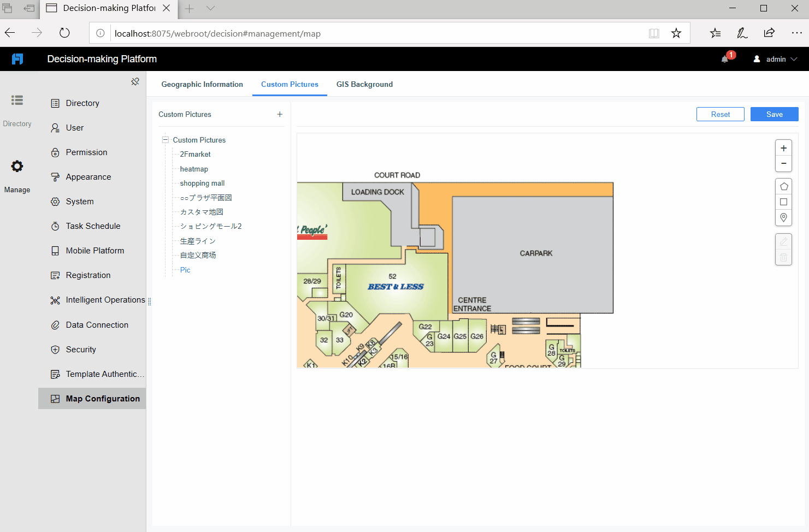Switch to the GIS Background tab
The image size is (809, 532).
[x=364, y=84]
